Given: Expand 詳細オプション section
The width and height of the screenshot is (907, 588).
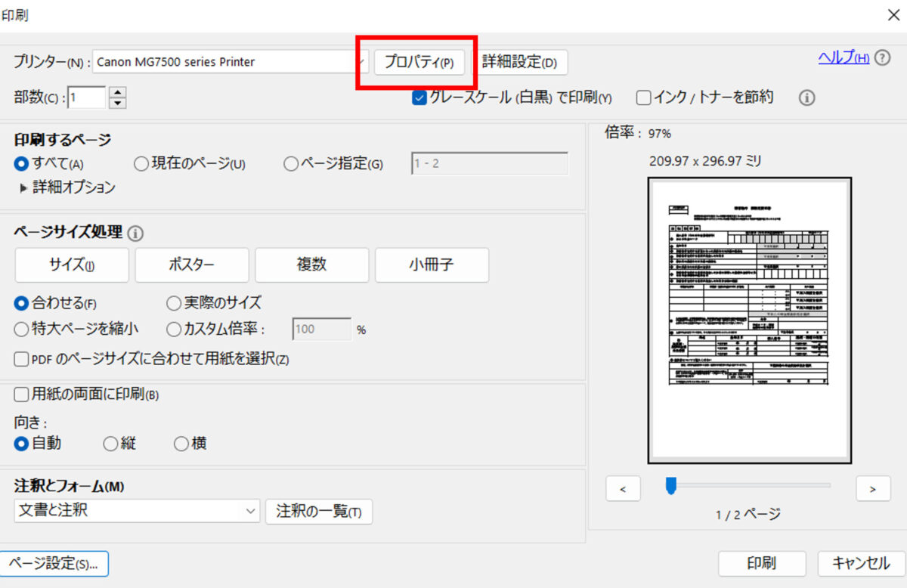Looking at the screenshot, I should tap(24, 187).
